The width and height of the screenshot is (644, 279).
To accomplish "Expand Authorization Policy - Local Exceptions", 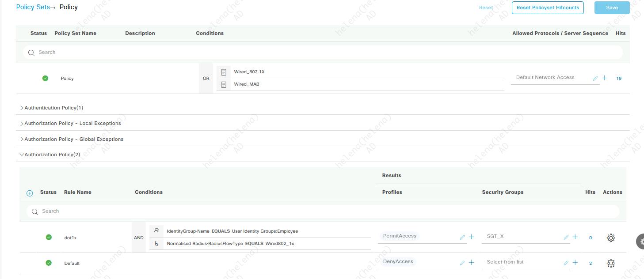I will pos(72,123).
